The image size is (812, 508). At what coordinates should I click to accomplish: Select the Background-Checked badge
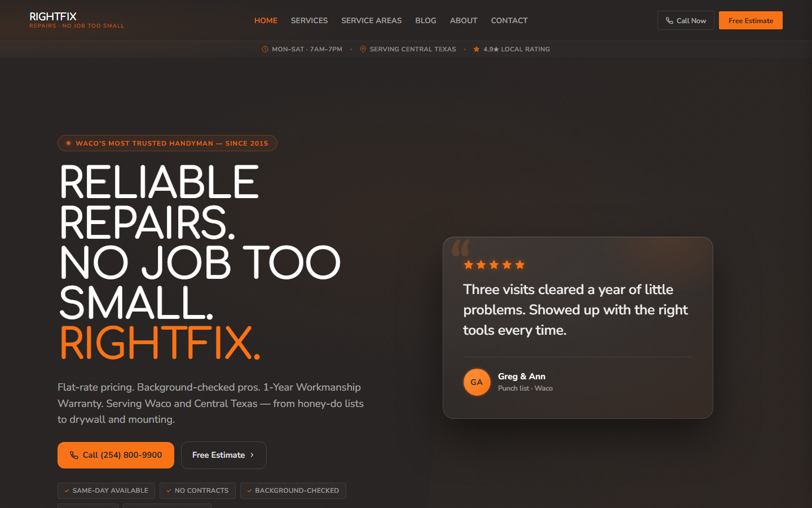[293, 491]
